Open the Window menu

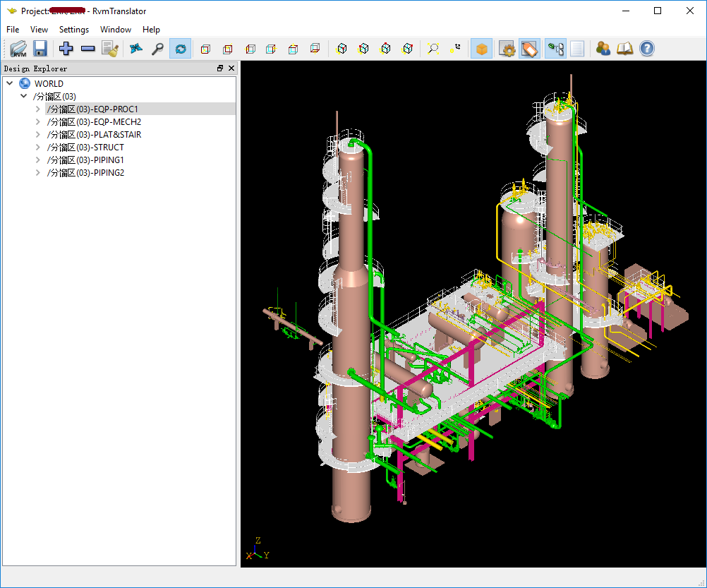coord(115,30)
